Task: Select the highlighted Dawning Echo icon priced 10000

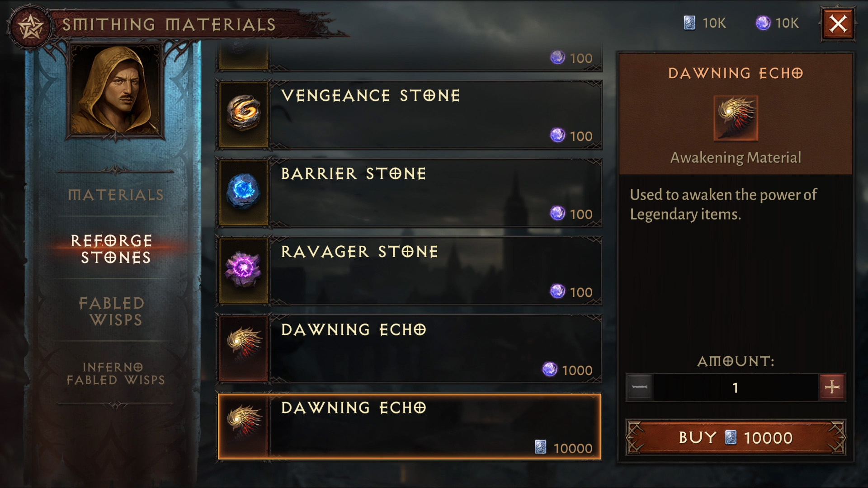Action: point(244,427)
